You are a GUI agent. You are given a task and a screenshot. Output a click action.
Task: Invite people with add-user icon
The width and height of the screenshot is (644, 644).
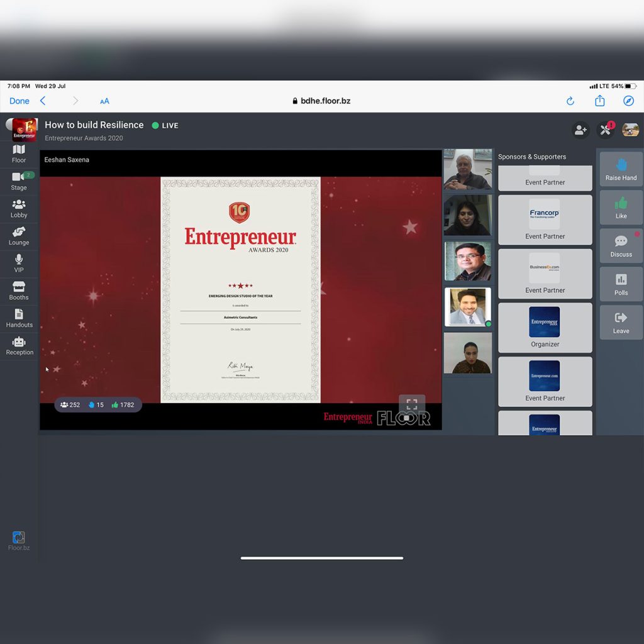[x=580, y=130]
